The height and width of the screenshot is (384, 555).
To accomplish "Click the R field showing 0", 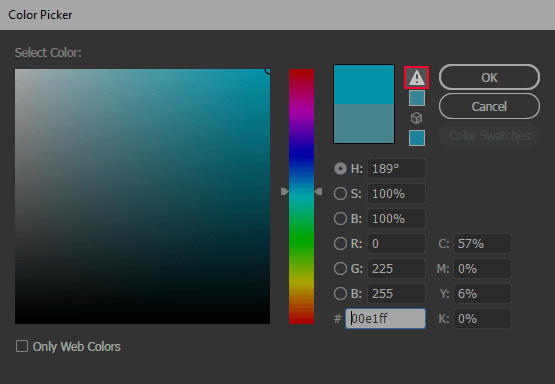I will click(x=396, y=243).
